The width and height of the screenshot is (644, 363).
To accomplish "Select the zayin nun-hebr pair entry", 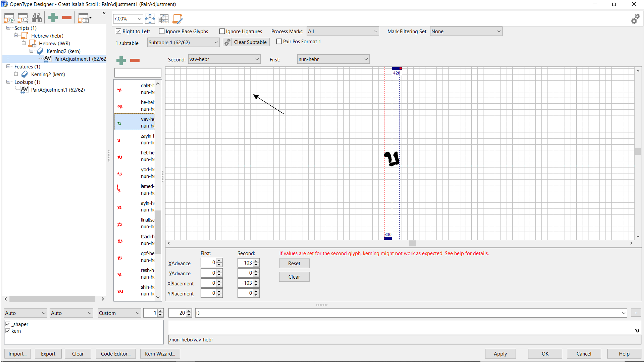I will (135, 139).
